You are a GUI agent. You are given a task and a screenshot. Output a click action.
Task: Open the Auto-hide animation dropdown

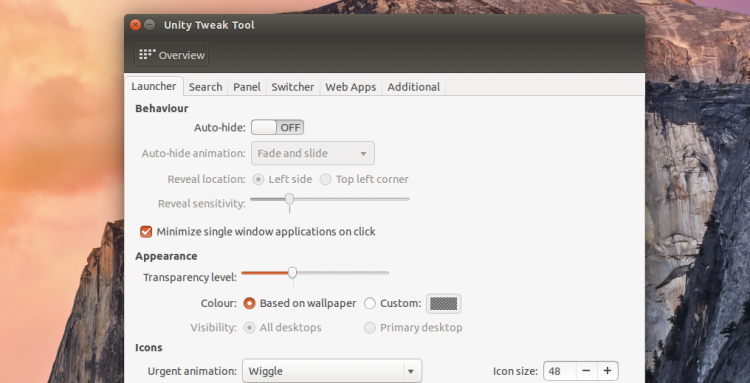tap(313, 153)
